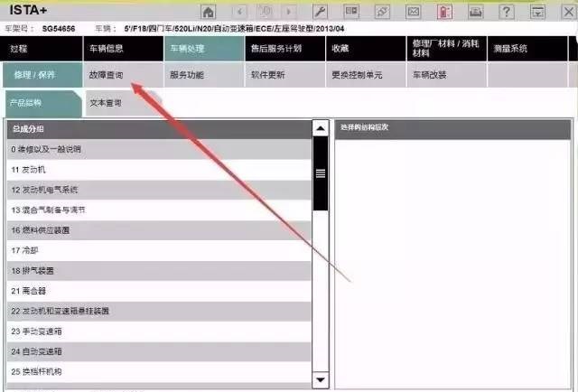Click the vehicle description 5'/F18/四门车/520Li text
578x392 pixels.
click(234, 29)
